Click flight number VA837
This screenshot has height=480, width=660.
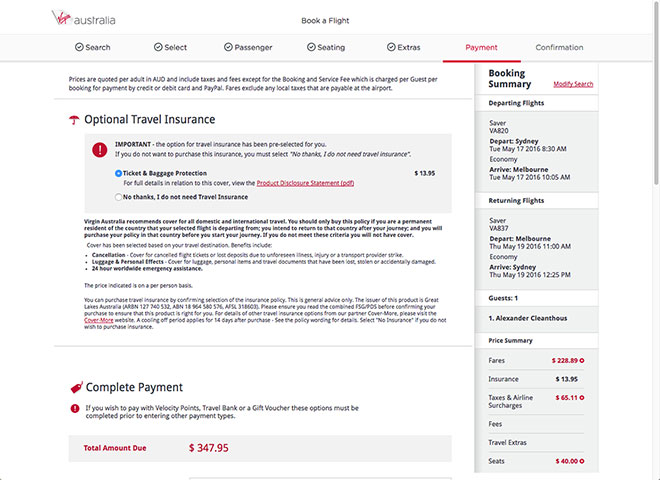coord(499,229)
